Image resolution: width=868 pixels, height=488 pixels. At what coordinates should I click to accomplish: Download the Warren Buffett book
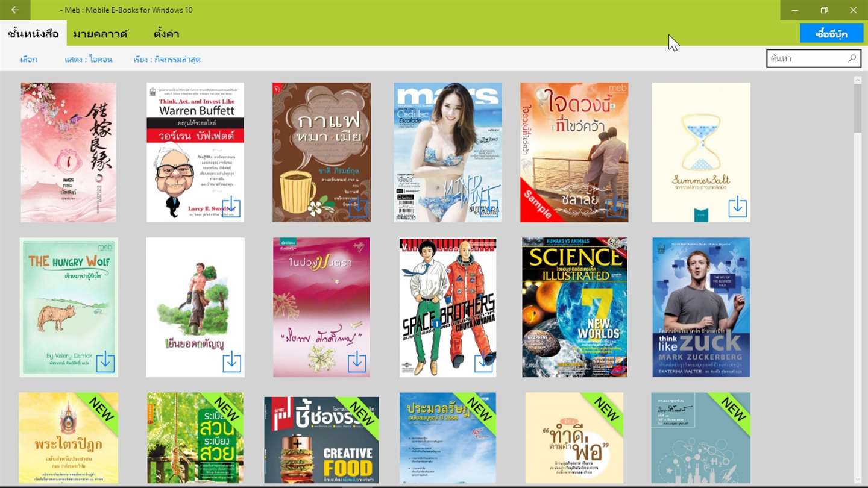(231, 208)
